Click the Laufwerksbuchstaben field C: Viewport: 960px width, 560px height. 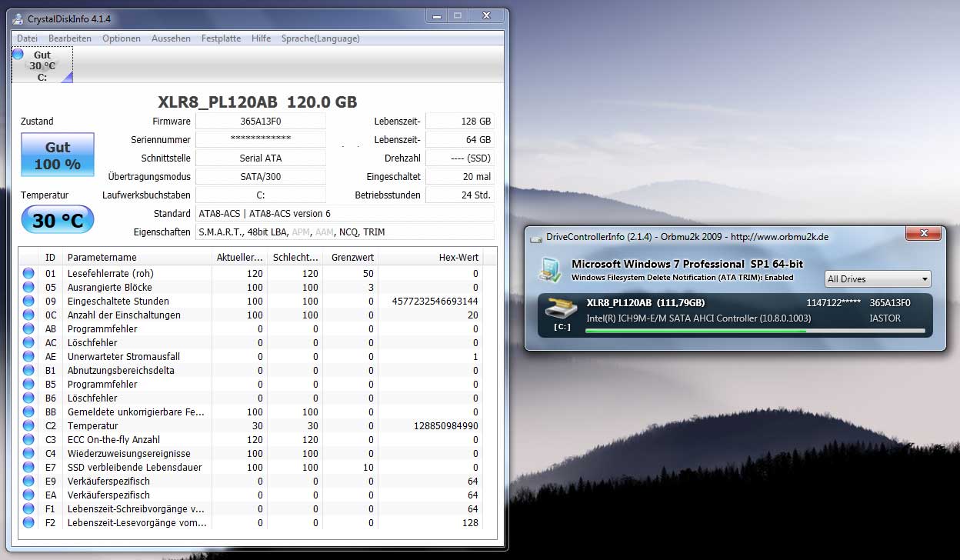[x=261, y=195]
